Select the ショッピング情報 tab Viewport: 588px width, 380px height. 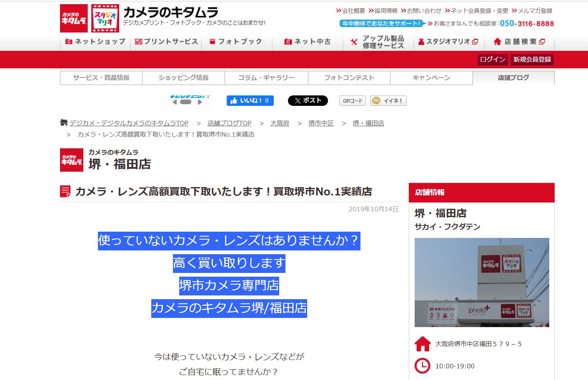click(x=184, y=78)
